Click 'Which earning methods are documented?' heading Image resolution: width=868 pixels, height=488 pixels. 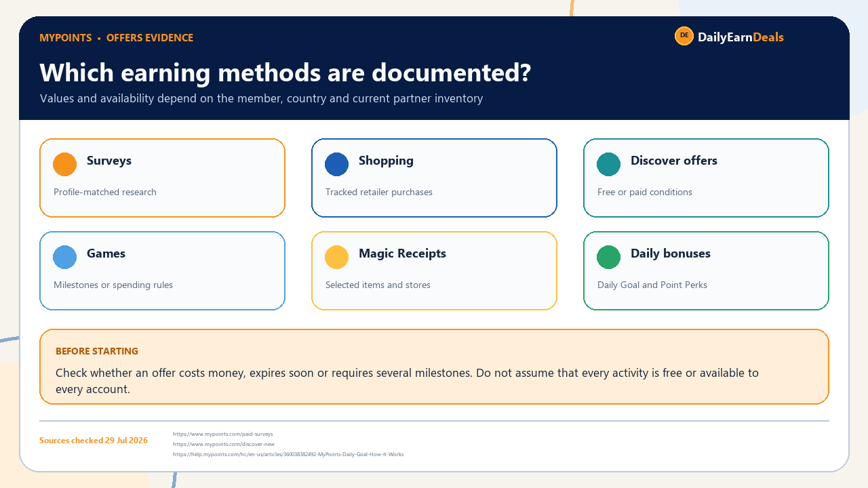click(x=285, y=72)
